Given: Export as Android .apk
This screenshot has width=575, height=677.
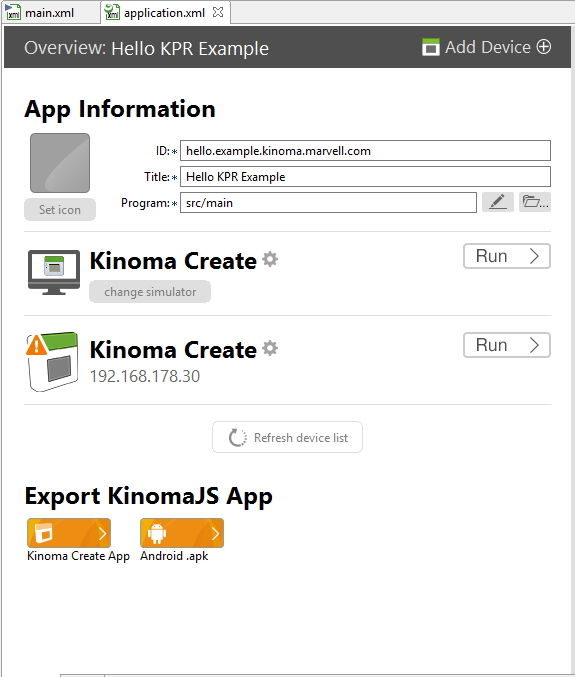Looking at the screenshot, I should 182,533.
